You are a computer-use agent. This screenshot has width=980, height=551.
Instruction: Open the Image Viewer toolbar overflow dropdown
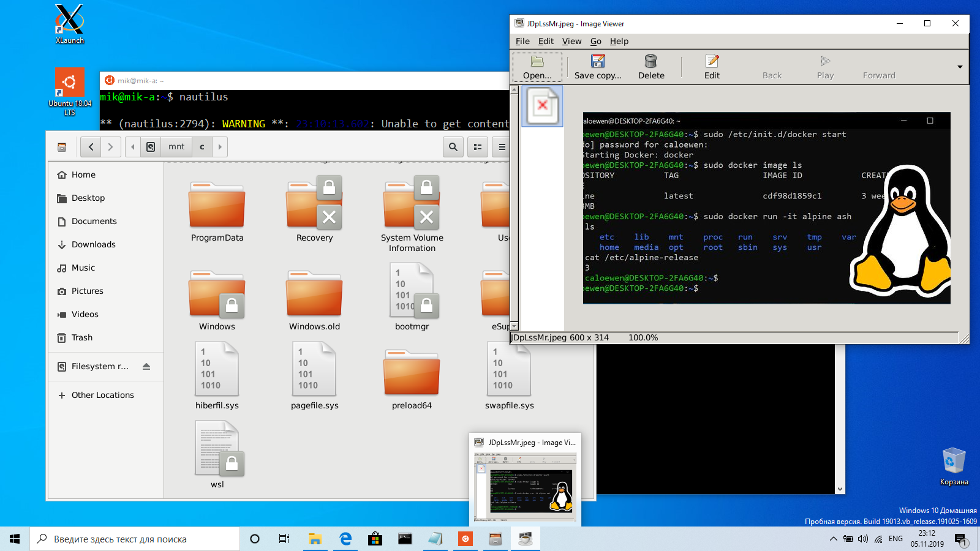tap(960, 67)
